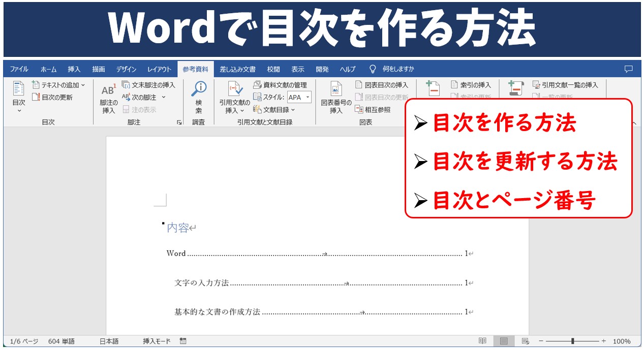This screenshot has width=644, height=350.
Task: Switch to Read Mode view icon
Action: tap(482, 341)
